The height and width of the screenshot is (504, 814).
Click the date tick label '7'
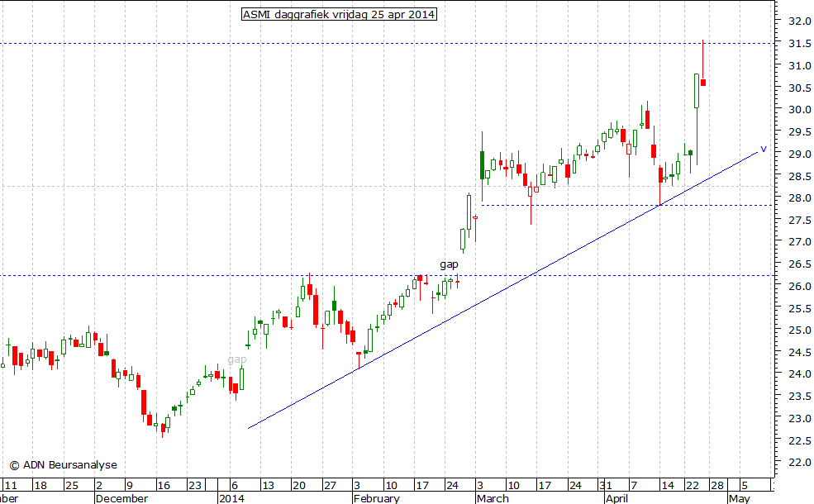tap(633, 486)
